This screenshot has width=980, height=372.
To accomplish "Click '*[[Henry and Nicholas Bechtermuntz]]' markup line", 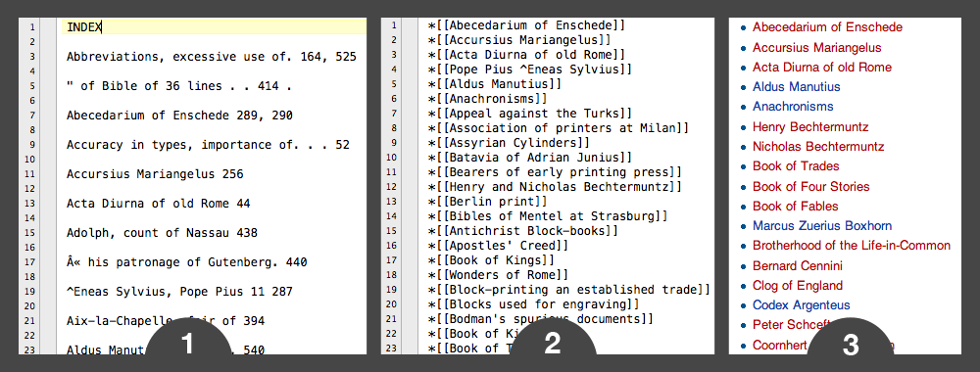I will pos(555,187).
